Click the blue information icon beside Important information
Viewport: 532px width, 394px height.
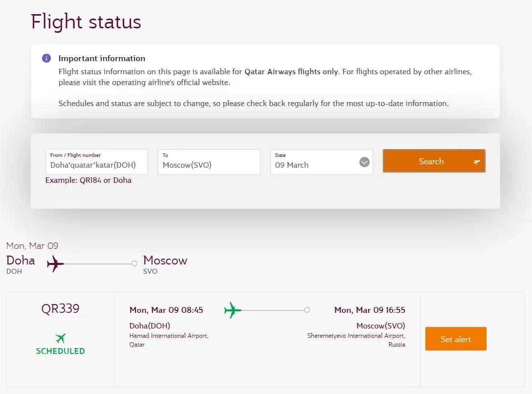pyautogui.click(x=46, y=58)
